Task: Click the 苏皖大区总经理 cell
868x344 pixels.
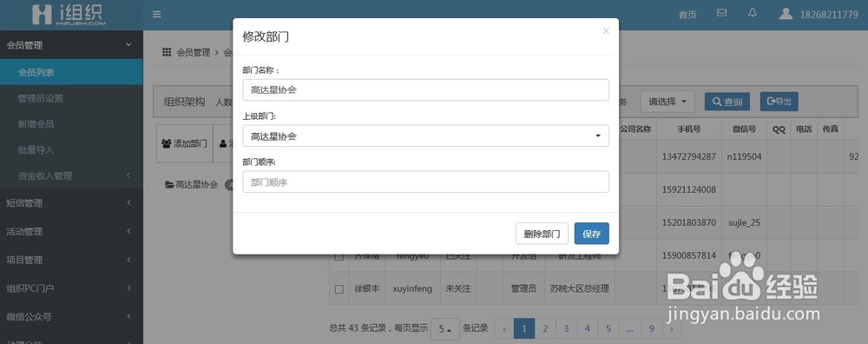Action: pyautogui.click(x=580, y=288)
